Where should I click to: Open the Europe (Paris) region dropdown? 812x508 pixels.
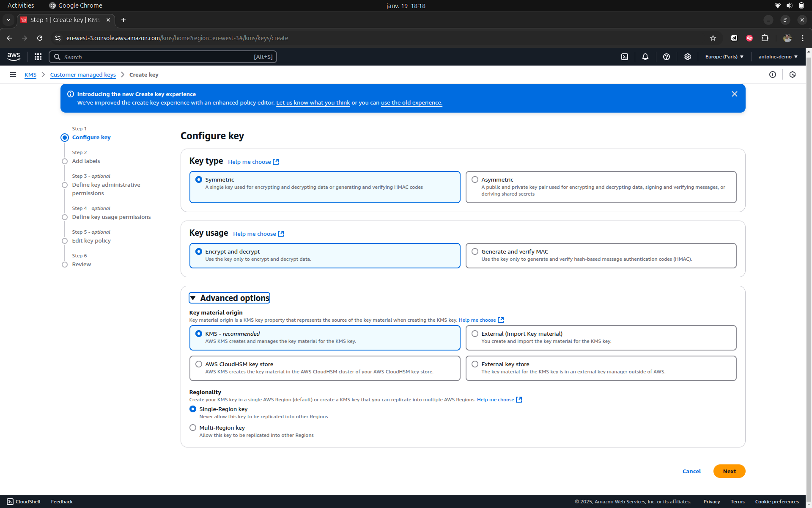[x=724, y=57]
